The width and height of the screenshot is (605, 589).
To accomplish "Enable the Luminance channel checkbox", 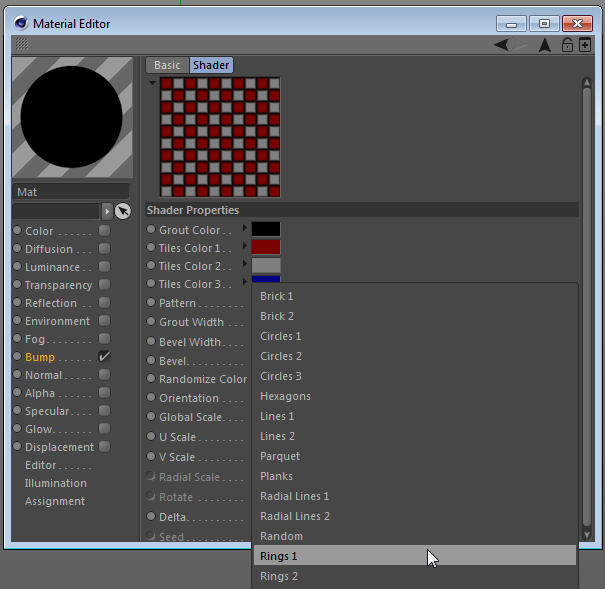I will [x=104, y=267].
